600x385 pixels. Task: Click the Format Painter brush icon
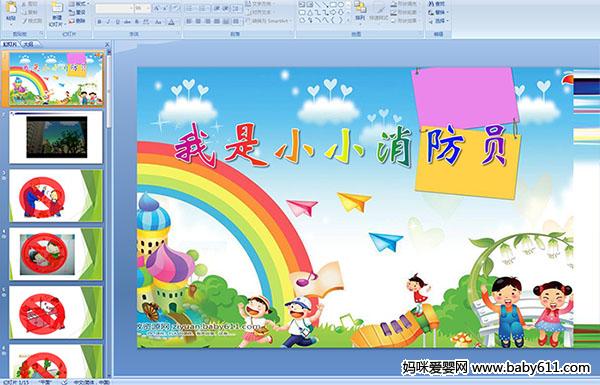[x=32, y=21]
